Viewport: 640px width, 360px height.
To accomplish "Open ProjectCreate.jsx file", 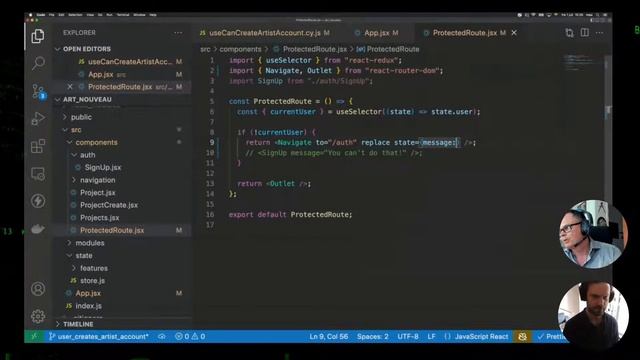I will pos(109,205).
